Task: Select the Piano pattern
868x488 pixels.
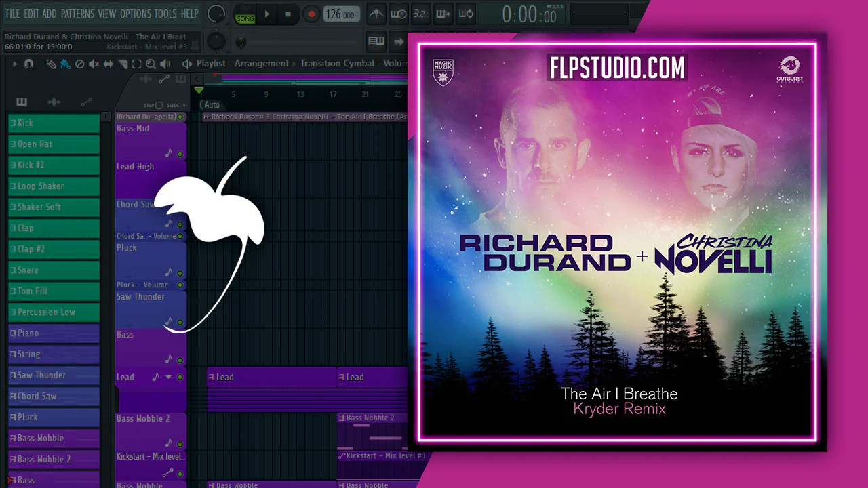Action: (x=54, y=333)
